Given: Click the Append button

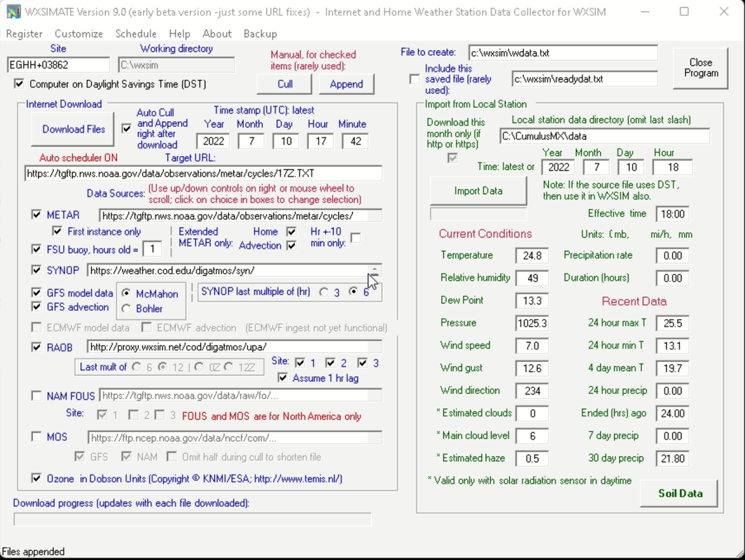Looking at the screenshot, I should pos(347,84).
